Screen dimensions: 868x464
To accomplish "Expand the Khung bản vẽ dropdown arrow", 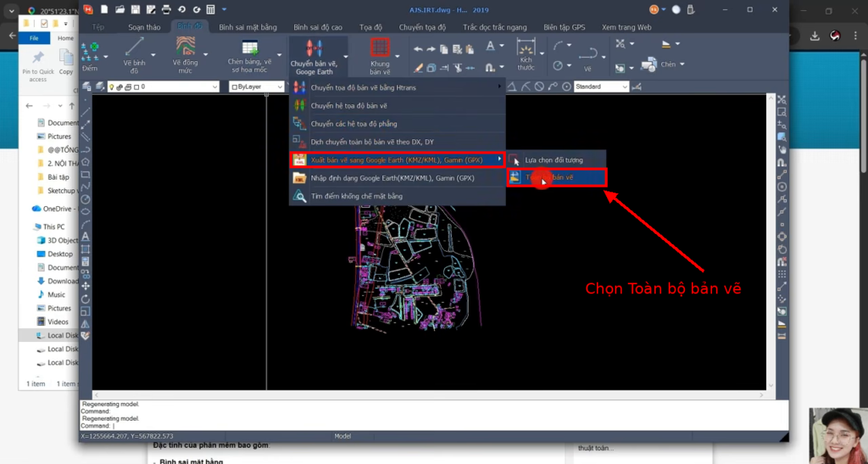I will (397, 57).
